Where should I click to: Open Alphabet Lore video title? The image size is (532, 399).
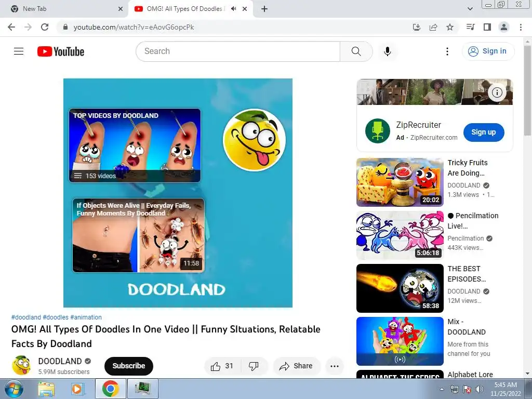pos(470,375)
